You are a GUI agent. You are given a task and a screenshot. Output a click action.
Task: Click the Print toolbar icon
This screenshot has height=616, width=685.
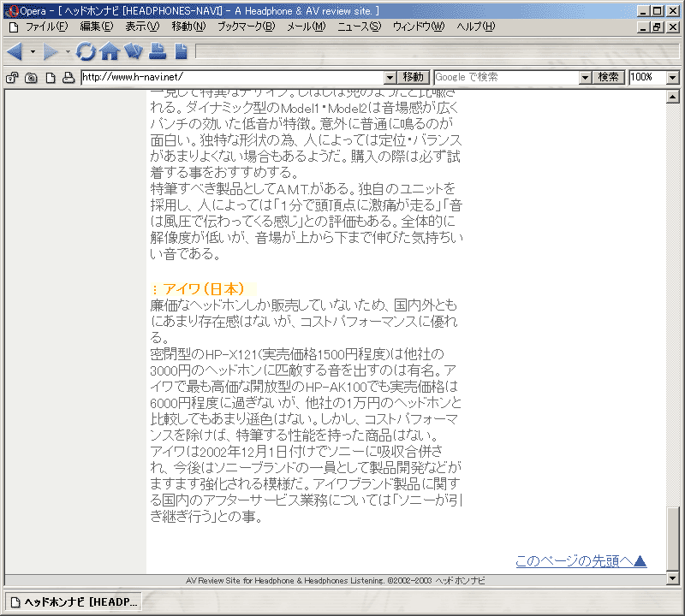158,51
